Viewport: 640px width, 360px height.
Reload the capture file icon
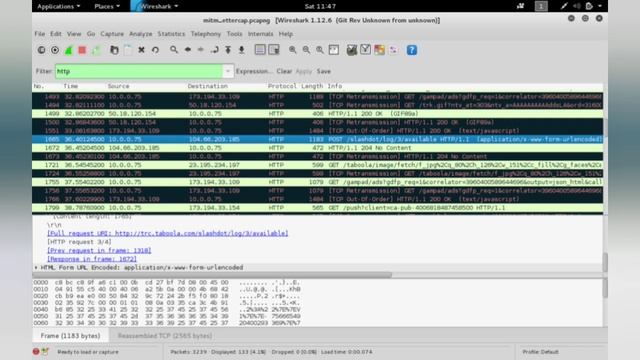coord(155,50)
